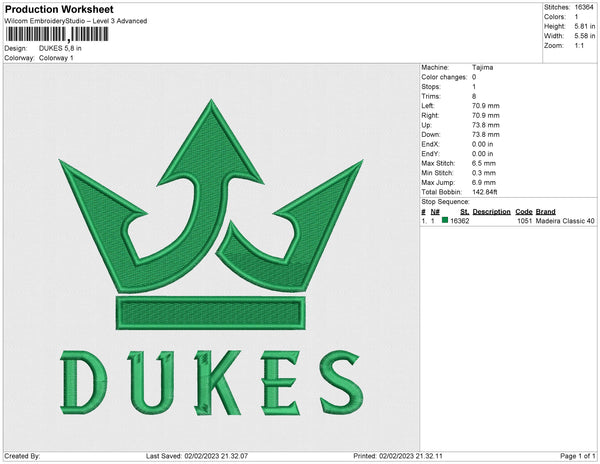
Task: Click the 'Color changes:' label
Action: 444,77
